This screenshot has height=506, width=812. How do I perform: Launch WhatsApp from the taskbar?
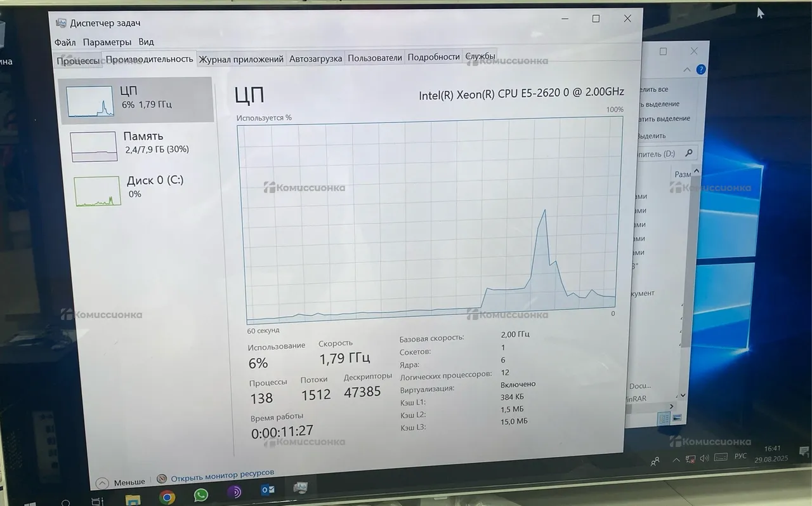pyautogui.click(x=200, y=495)
